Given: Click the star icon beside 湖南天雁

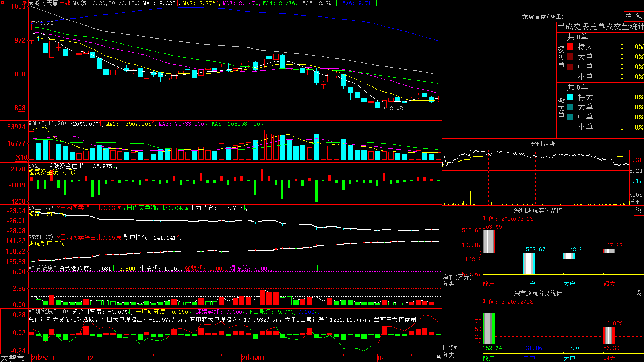Looking at the screenshot, I should point(31,3).
